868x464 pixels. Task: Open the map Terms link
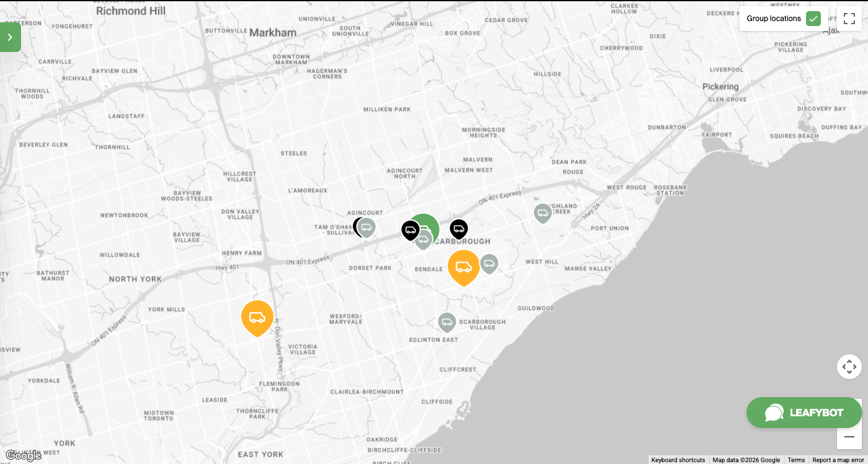pyautogui.click(x=796, y=460)
